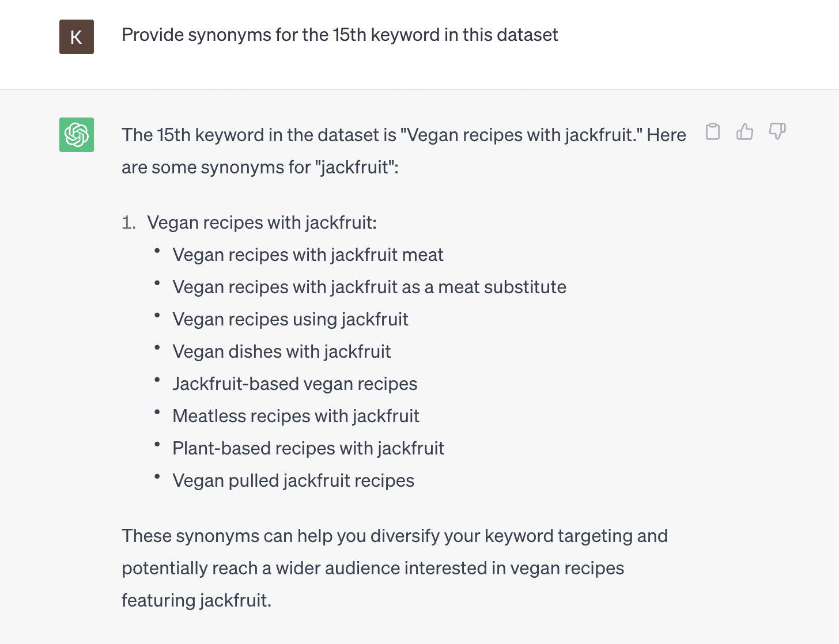Click the thumbs up icon

click(x=745, y=132)
